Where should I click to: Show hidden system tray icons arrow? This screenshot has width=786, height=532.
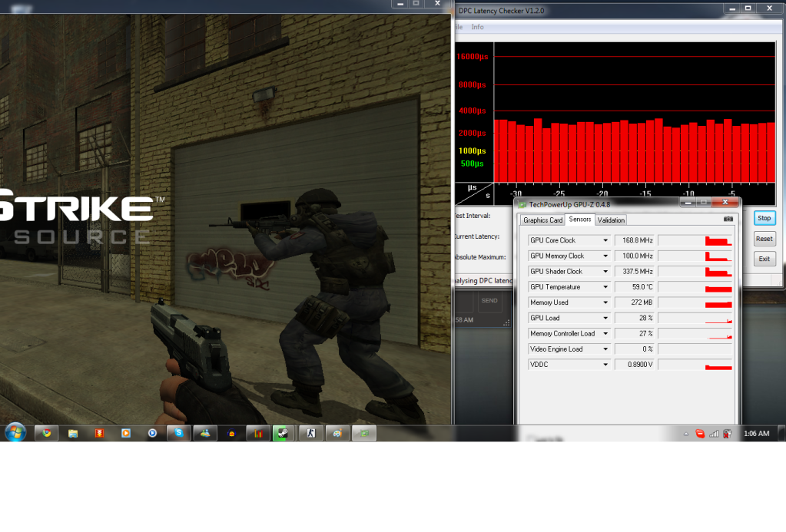tap(686, 434)
